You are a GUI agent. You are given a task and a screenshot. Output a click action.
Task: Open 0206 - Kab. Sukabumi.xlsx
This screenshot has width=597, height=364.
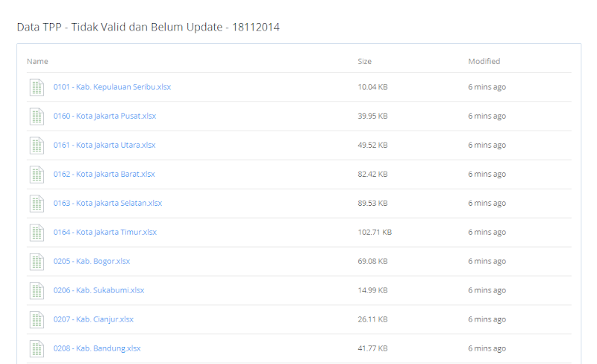[99, 290]
